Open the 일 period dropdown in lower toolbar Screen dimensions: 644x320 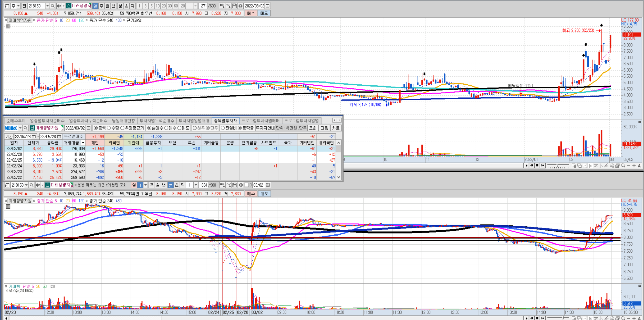click(x=146, y=185)
